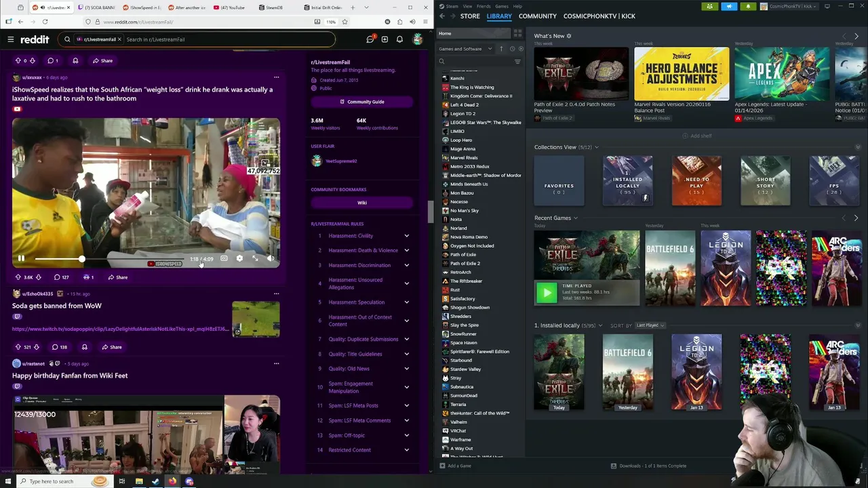Open the community Wiki bookmark
The width and height of the screenshot is (868, 488).
(x=362, y=203)
